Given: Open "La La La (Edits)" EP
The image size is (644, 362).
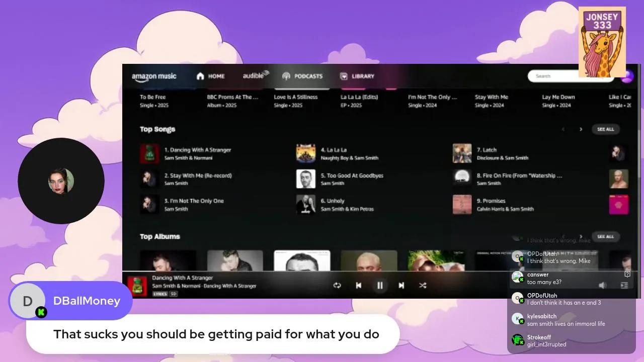Looking at the screenshot, I should [x=359, y=97].
